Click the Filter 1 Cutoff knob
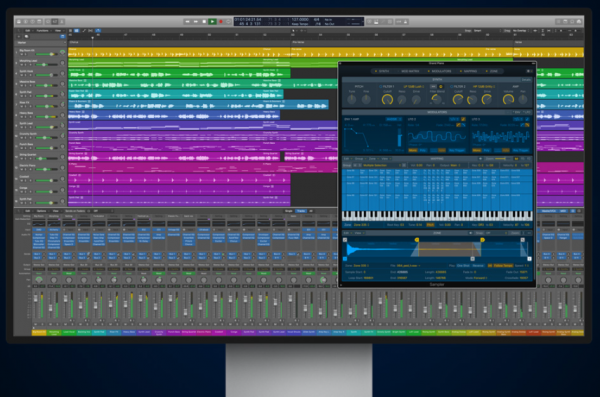Image resolution: width=600 pixels, height=397 pixels. (387, 100)
